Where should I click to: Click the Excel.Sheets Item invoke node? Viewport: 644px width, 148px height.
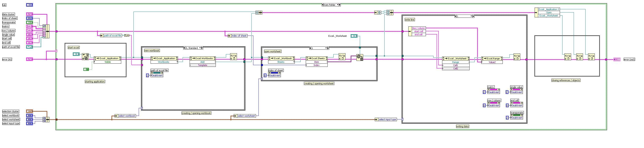click(x=317, y=62)
